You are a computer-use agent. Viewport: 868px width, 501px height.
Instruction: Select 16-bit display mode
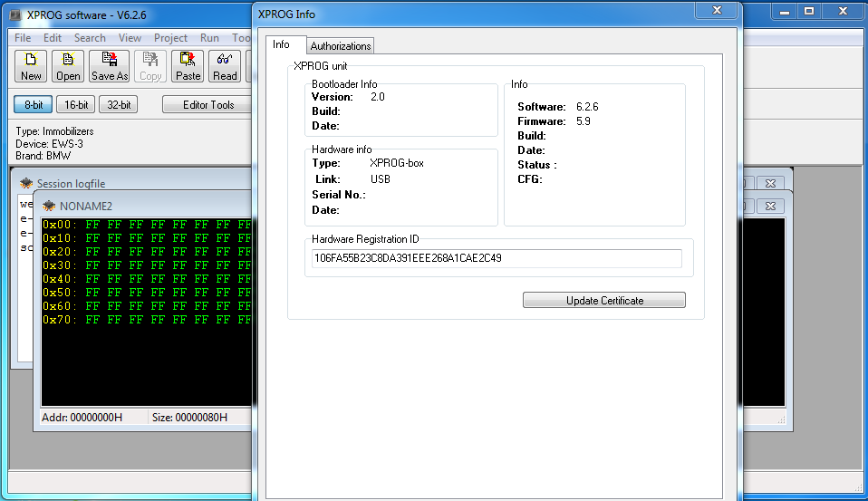tap(76, 104)
